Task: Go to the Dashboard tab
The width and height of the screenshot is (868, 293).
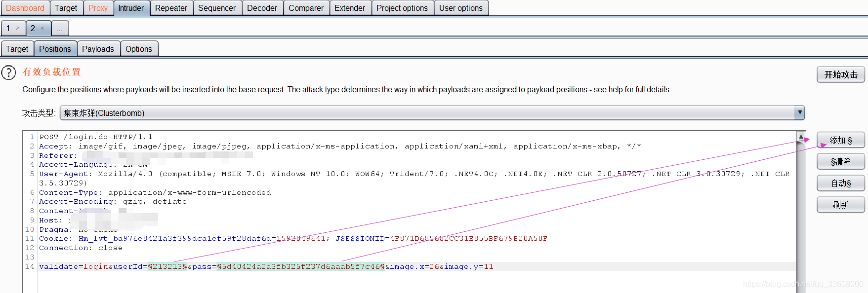Action: point(25,8)
